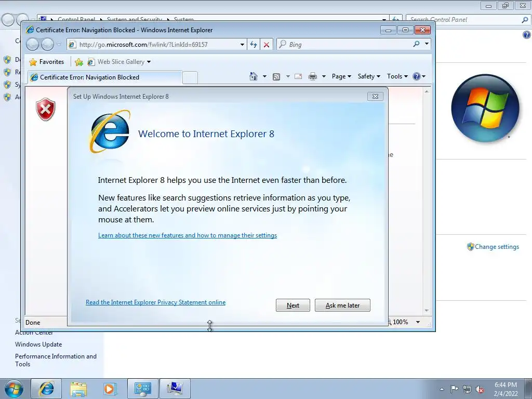Expand the Print dropdown arrow
The image size is (532, 399).
pos(324,76)
